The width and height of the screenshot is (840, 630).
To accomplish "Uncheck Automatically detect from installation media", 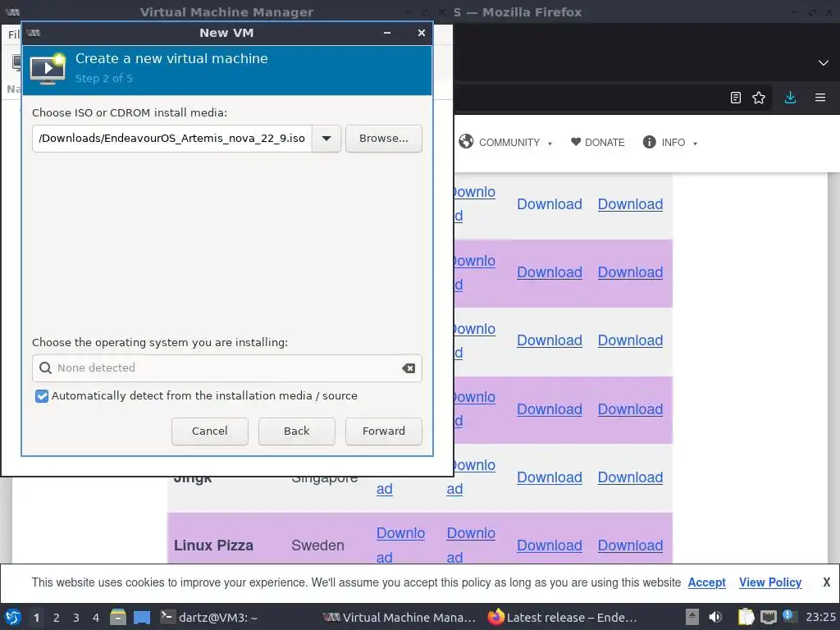I will click(x=42, y=396).
